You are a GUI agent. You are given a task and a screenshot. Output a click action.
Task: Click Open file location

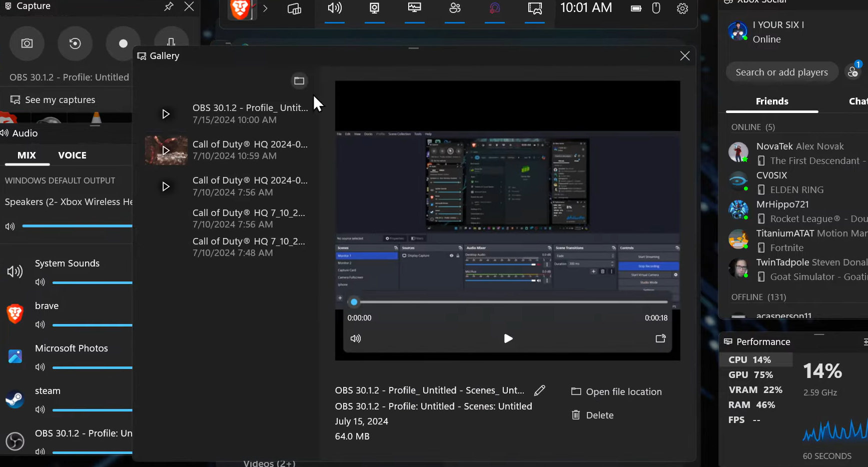coord(616,391)
